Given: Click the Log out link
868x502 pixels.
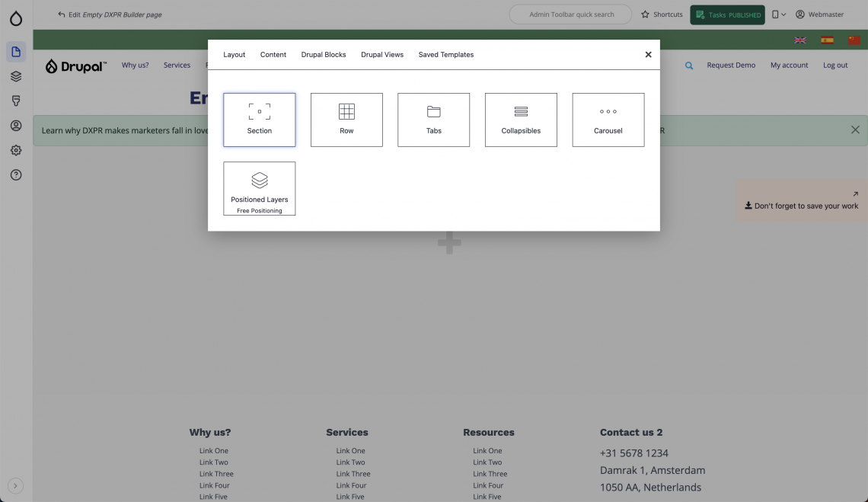Looking at the screenshot, I should 834,65.
